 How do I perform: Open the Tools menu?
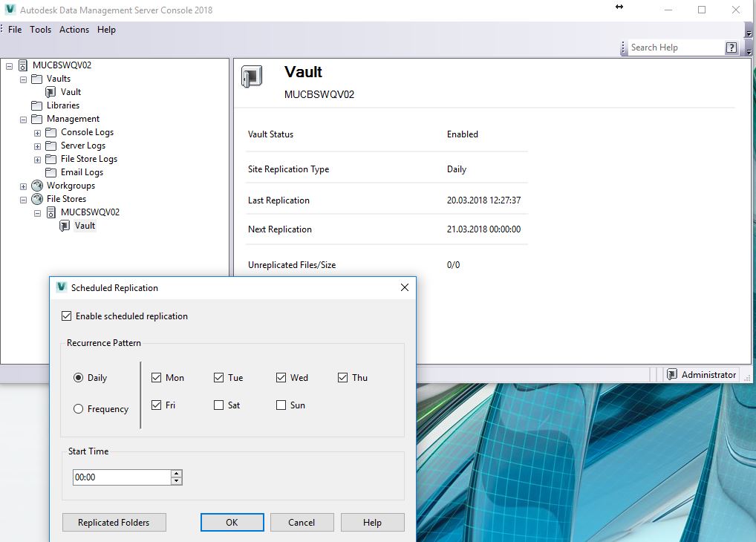(x=40, y=30)
